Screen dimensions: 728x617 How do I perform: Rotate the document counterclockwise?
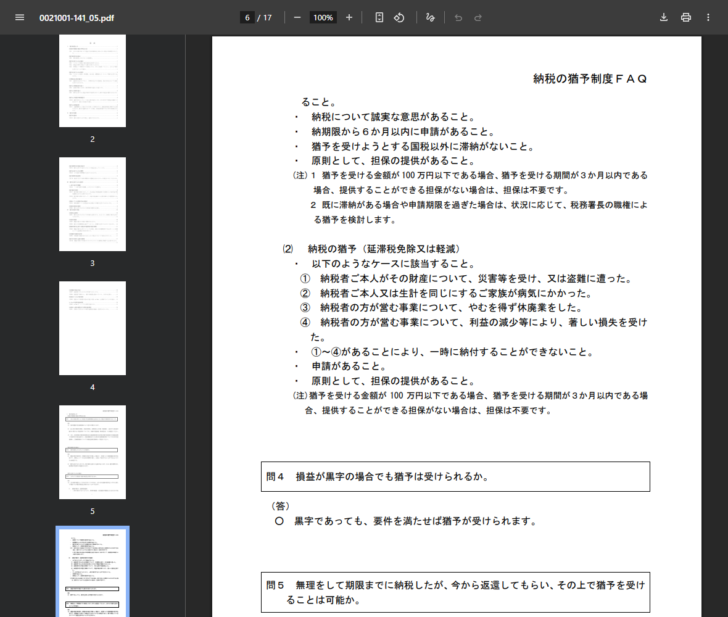click(399, 18)
